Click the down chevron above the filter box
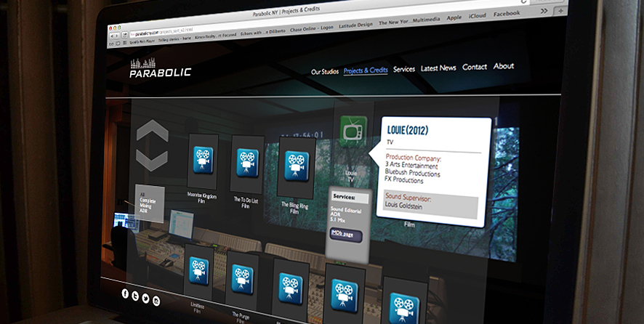Viewport: 644px width, 324px height. point(152,160)
